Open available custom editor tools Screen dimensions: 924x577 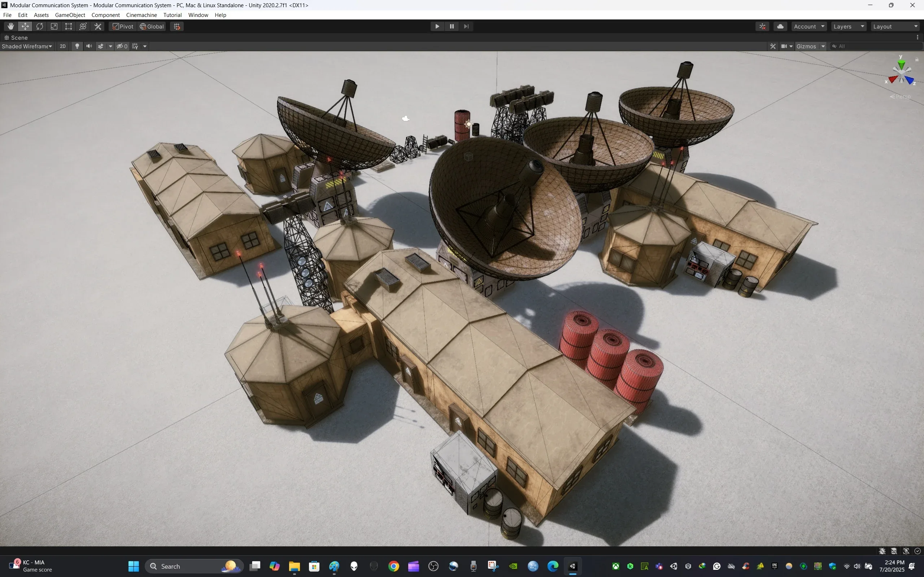click(98, 26)
